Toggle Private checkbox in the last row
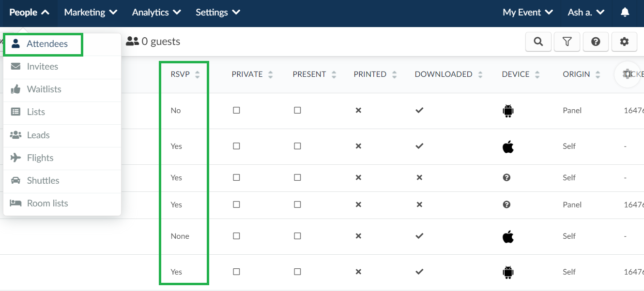Image resolution: width=644 pixels, height=291 pixels. pyautogui.click(x=236, y=272)
